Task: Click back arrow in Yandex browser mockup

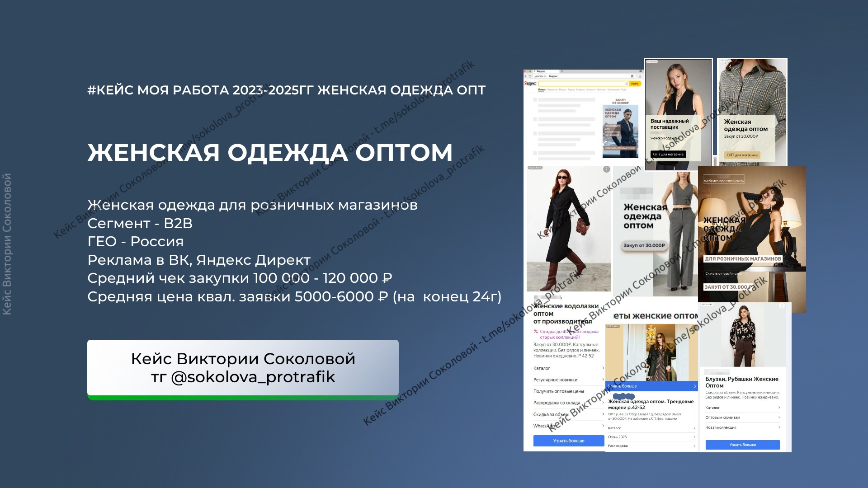Action: coord(526,76)
